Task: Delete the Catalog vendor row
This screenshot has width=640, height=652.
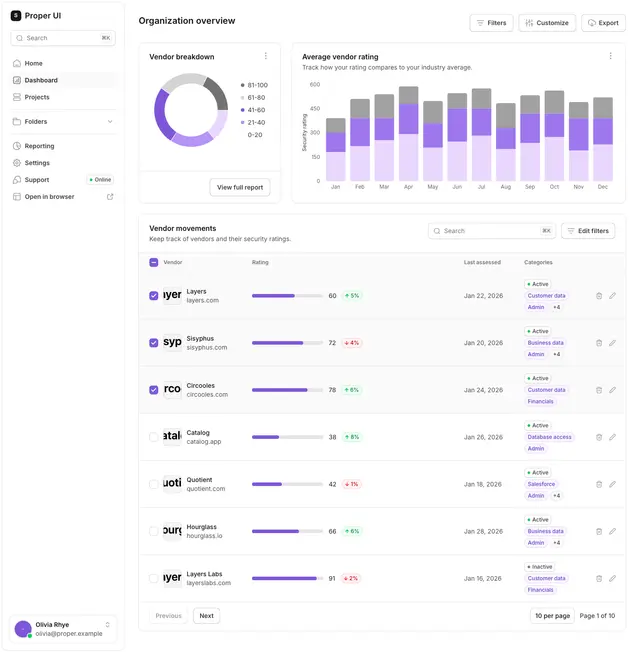Action: (599, 437)
